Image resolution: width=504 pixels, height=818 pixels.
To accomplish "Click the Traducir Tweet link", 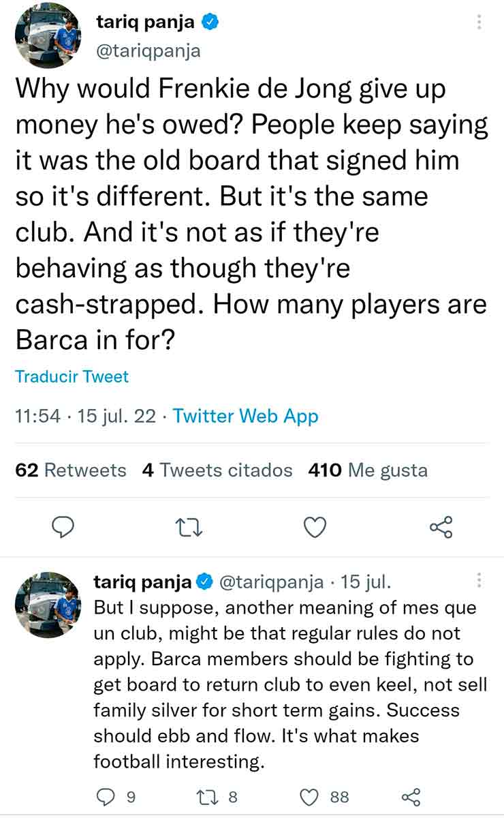I will coord(72,376).
